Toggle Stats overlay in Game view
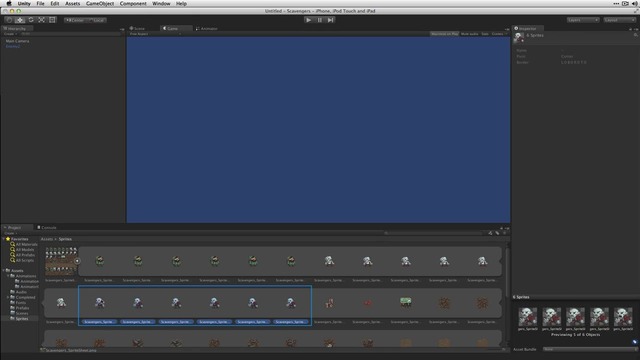Viewport: 640px width, 360px height. click(x=485, y=34)
